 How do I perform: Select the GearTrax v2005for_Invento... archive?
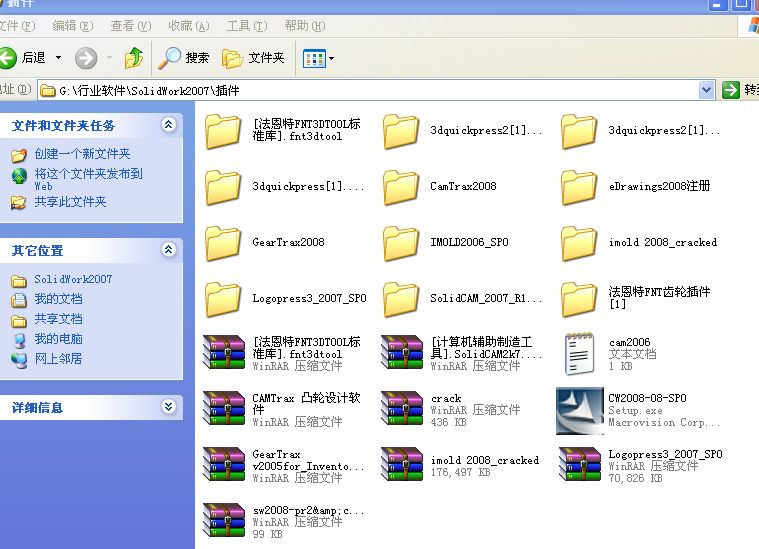click(x=224, y=465)
